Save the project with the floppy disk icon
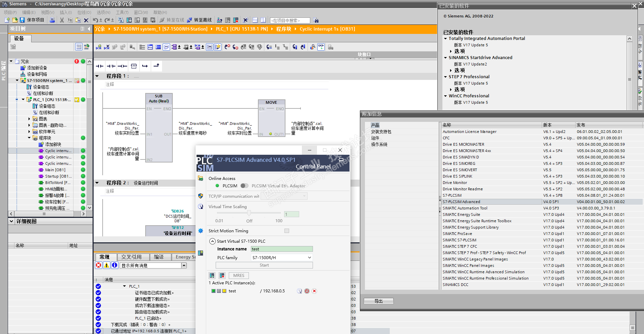The height and width of the screenshot is (334, 644). [22, 20]
